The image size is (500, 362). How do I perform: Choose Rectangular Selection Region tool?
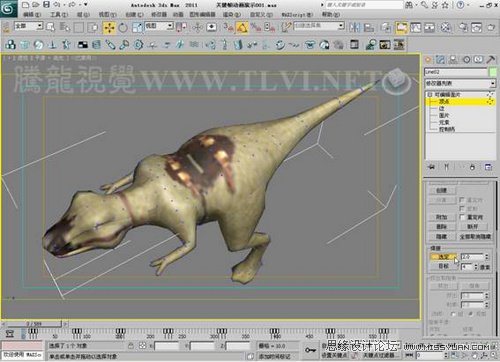(79, 27)
